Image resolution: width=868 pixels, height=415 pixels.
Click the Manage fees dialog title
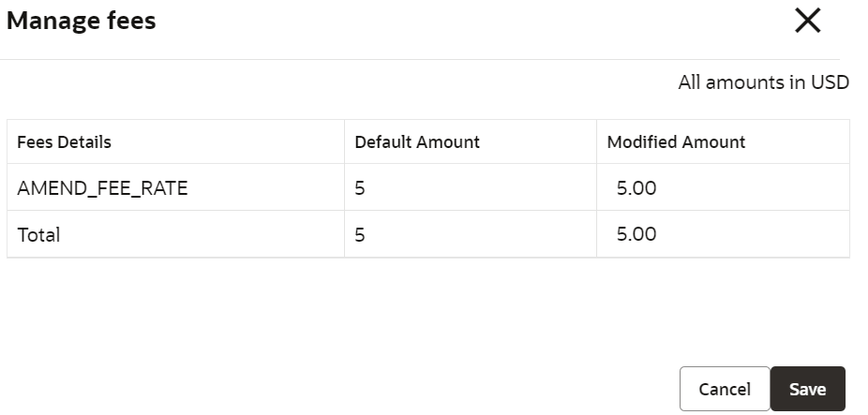click(82, 21)
